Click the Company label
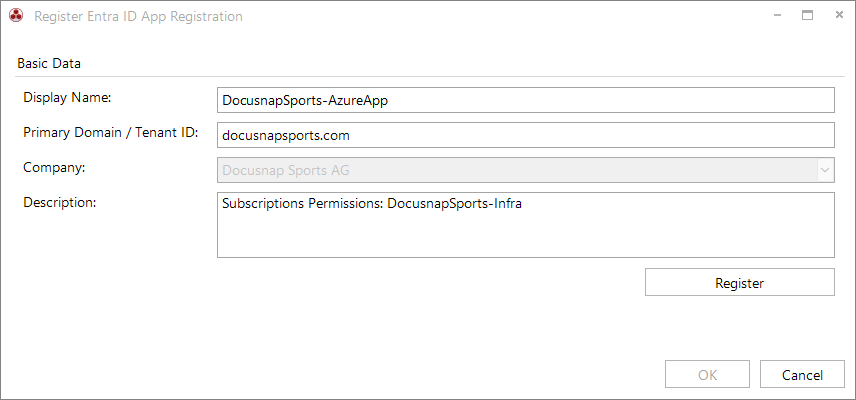Image resolution: width=856 pixels, height=400 pixels. point(55,168)
